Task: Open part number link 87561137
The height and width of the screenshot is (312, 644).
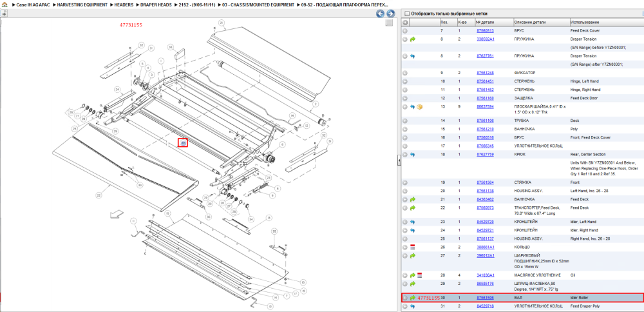Action: click(485, 239)
